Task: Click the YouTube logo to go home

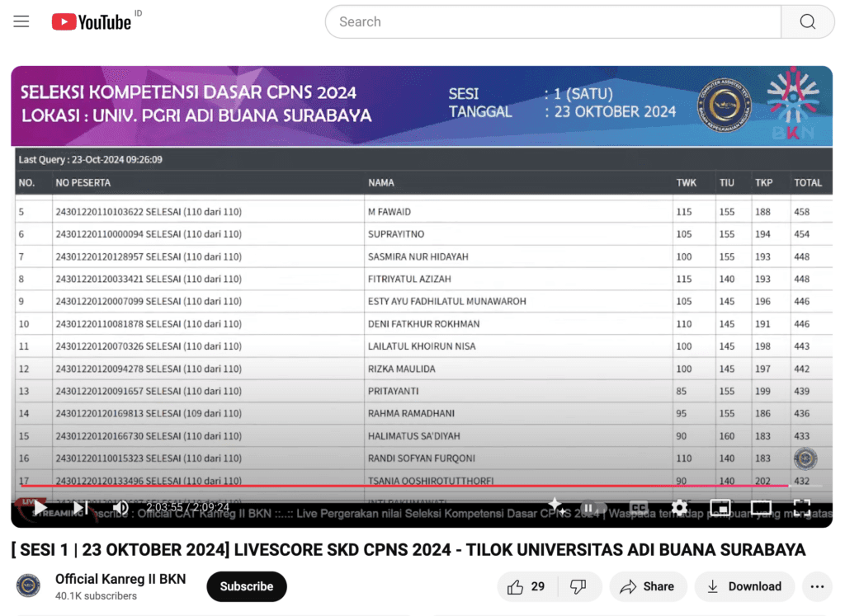Action: click(x=89, y=21)
